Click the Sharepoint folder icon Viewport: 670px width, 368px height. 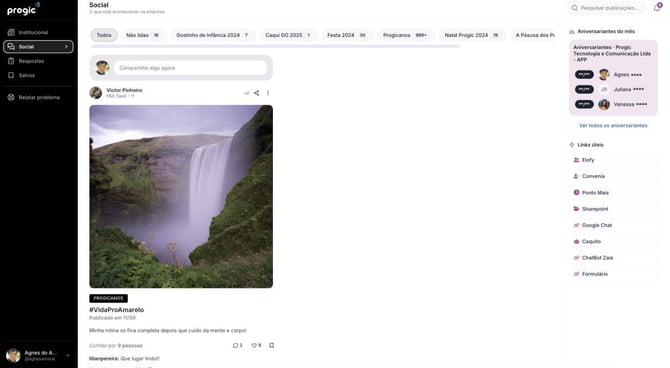pos(576,209)
